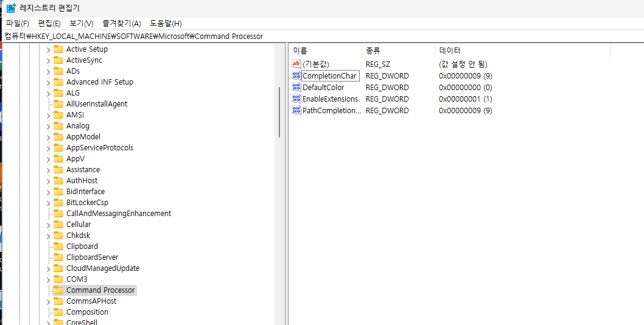The image size is (644, 325).
Task: Select the AppModel folder icon
Action: tap(58, 136)
